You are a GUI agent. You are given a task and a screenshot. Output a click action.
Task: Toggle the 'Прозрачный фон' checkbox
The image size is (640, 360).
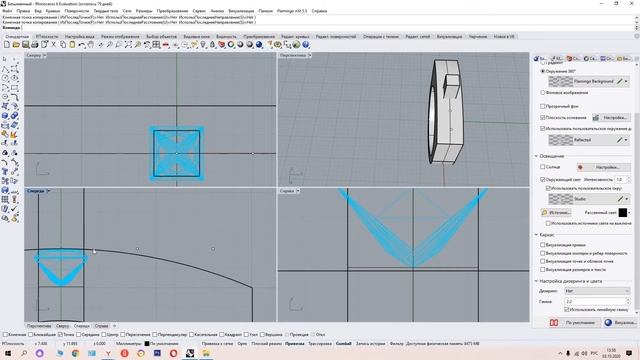coord(543,106)
